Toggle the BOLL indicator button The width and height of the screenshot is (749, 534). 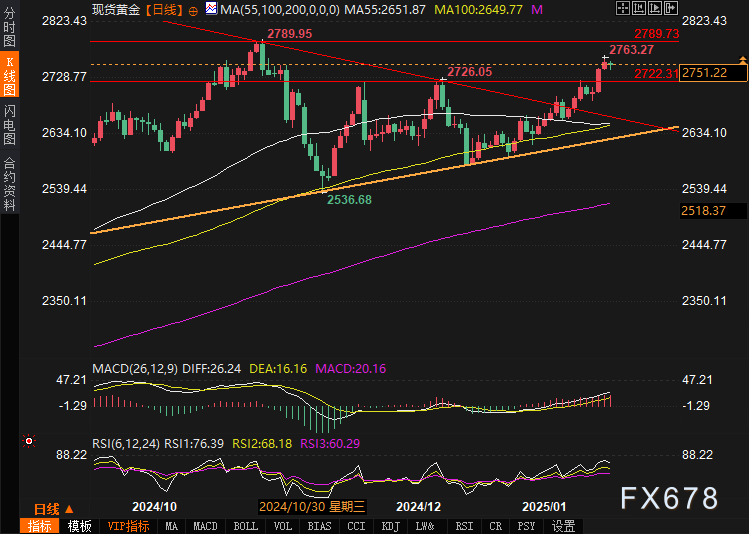point(245,526)
